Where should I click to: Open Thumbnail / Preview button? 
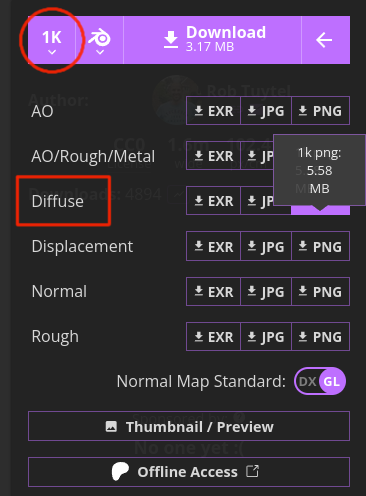[x=189, y=426]
